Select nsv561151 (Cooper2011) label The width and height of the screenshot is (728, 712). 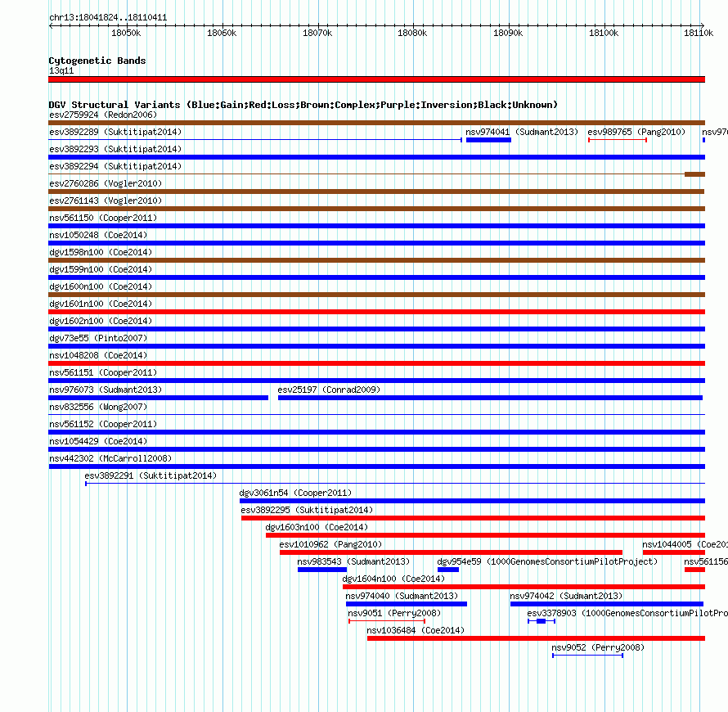point(103,372)
